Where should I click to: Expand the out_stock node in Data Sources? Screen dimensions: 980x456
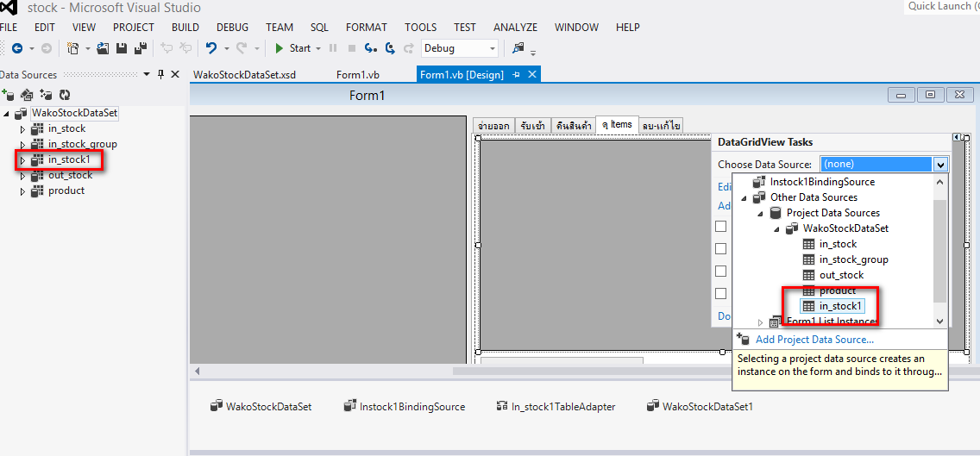pos(23,176)
